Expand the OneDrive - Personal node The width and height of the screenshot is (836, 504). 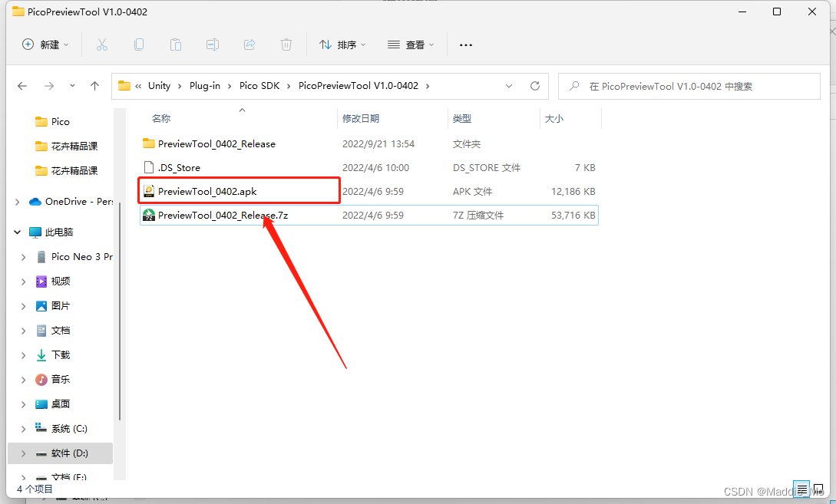(17, 202)
